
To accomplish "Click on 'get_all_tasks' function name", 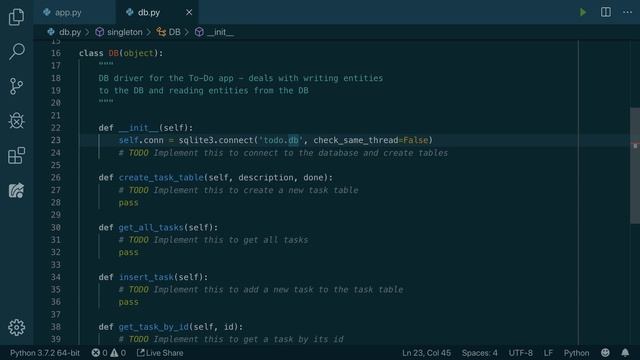I will click(151, 227).
